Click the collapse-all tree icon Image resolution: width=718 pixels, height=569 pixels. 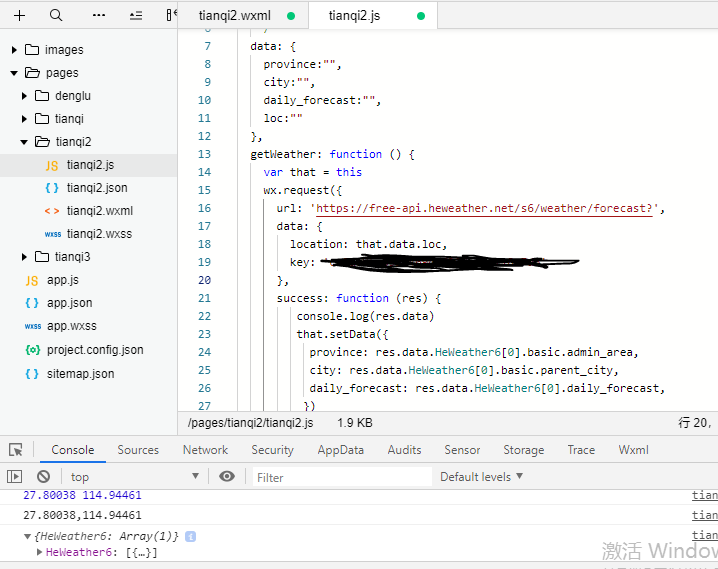pos(136,16)
